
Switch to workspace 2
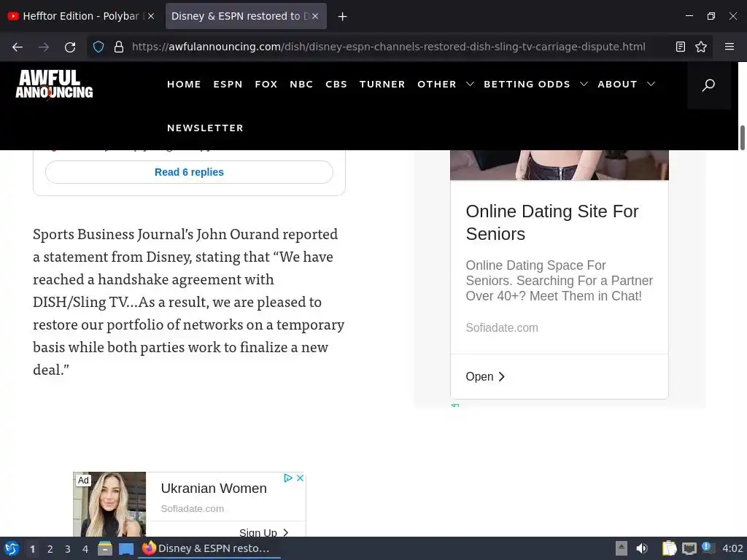point(50,549)
